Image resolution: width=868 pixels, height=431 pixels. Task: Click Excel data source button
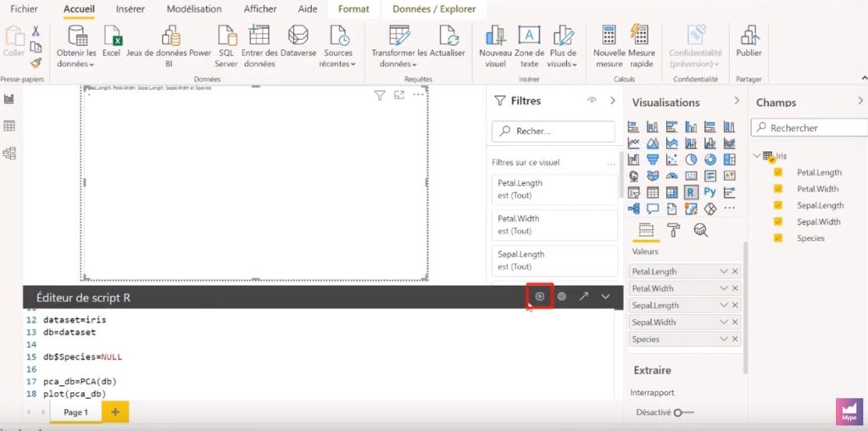click(111, 41)
